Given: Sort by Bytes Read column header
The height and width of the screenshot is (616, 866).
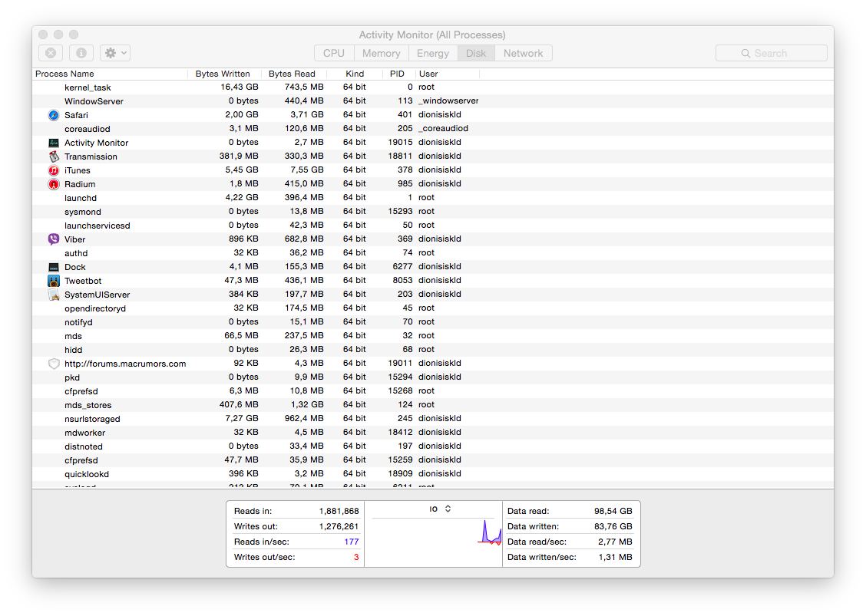Looking at the screenshot, I should (293, 74).
